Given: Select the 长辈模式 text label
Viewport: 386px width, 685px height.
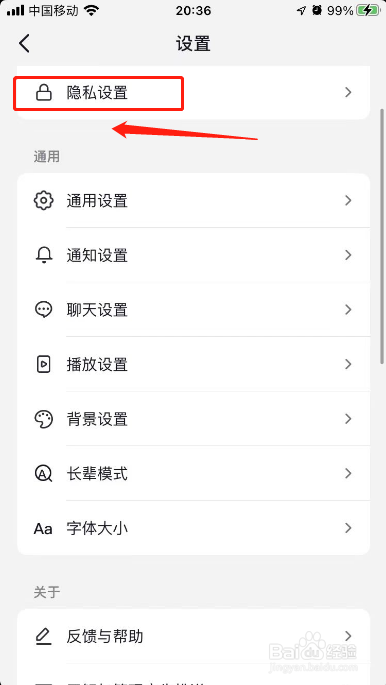Looking at the screenshot, I should coord(97,474).
